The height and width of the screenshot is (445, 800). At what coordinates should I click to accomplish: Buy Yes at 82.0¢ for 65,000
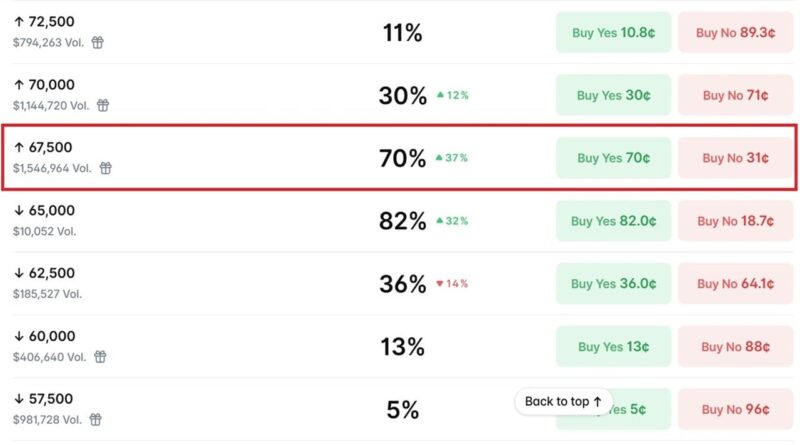tap(613, 221)
